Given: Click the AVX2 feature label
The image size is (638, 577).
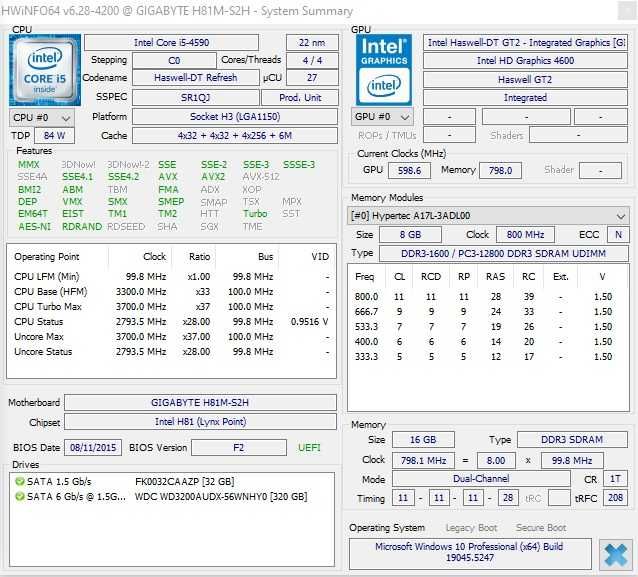Looking at the screenshot, I should 213,177.
